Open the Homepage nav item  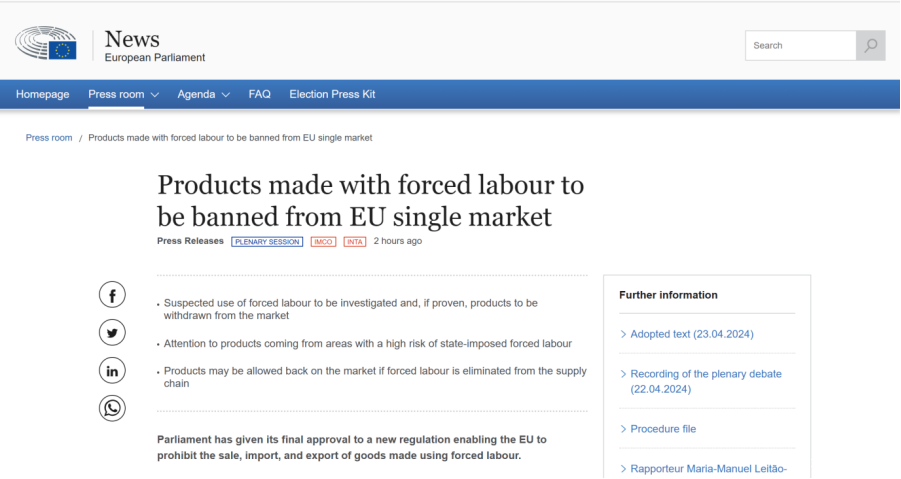[43, 95]
